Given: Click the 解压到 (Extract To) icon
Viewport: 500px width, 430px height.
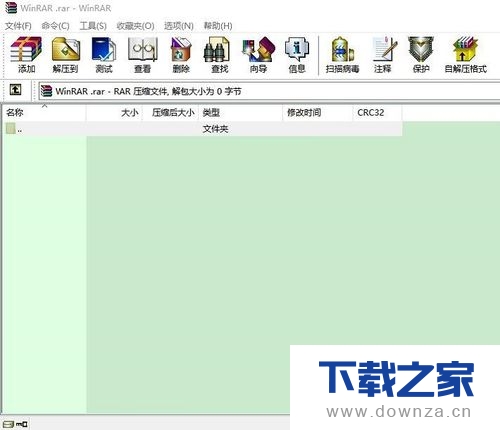Looking at the screenshot, I should [x=66, y=55].
